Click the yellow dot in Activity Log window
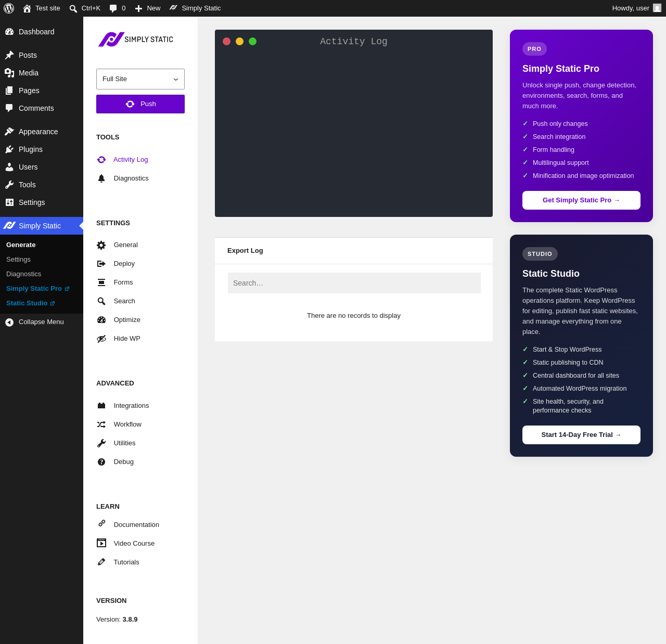The image size is (666, 644). [x=239, y=42]
